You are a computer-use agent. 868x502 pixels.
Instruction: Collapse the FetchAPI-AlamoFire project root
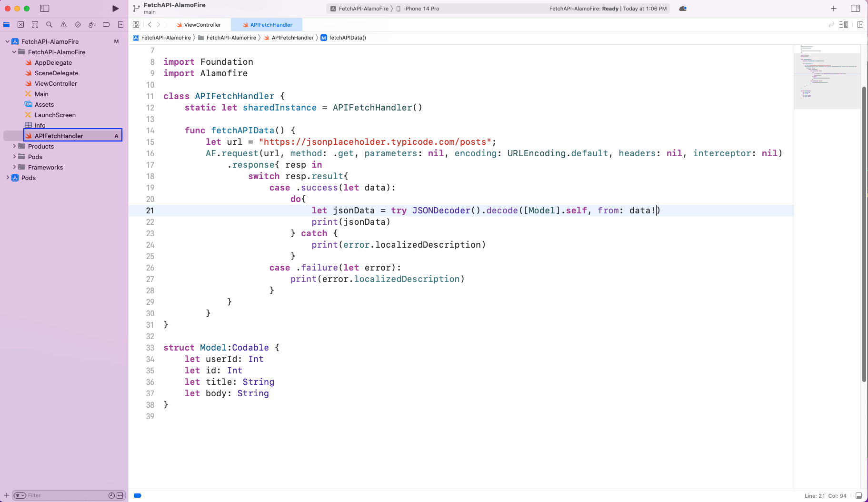8,41
